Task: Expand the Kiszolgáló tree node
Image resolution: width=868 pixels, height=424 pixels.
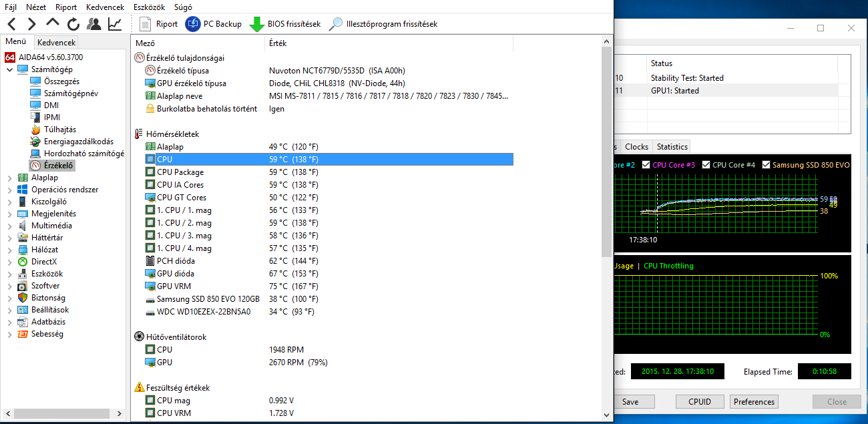Action: point(9,202)
